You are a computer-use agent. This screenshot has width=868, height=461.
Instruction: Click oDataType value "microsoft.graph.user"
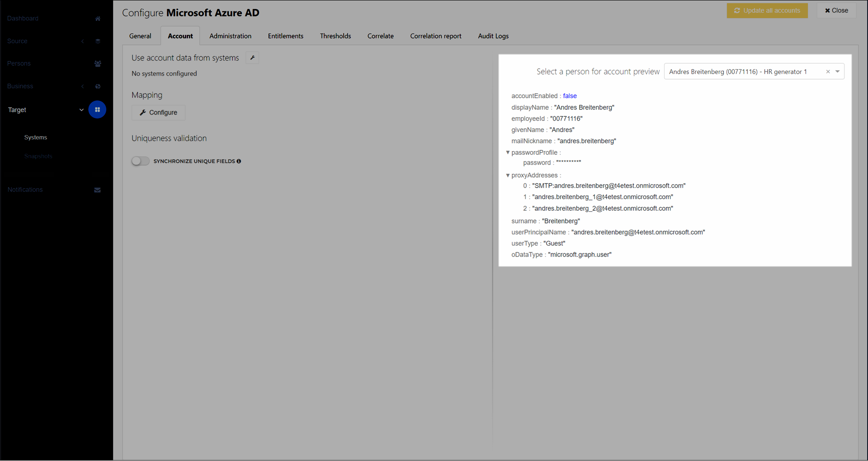coord(580,255)
